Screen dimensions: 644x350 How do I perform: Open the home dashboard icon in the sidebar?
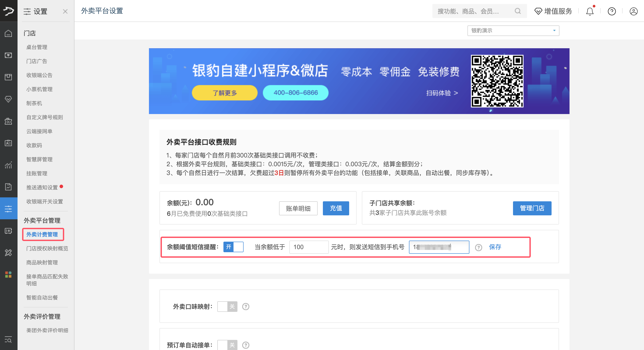pos(9,33)
